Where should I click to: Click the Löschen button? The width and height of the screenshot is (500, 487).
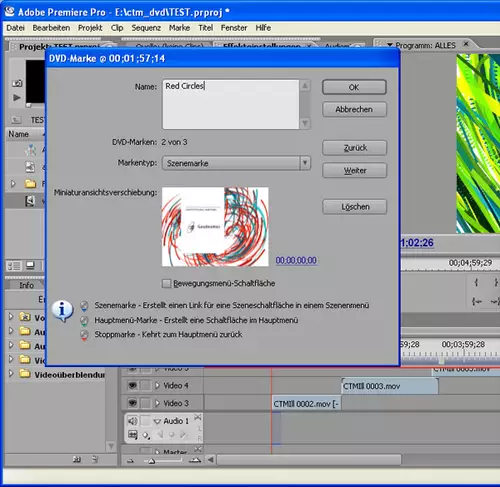click(355, 207)
